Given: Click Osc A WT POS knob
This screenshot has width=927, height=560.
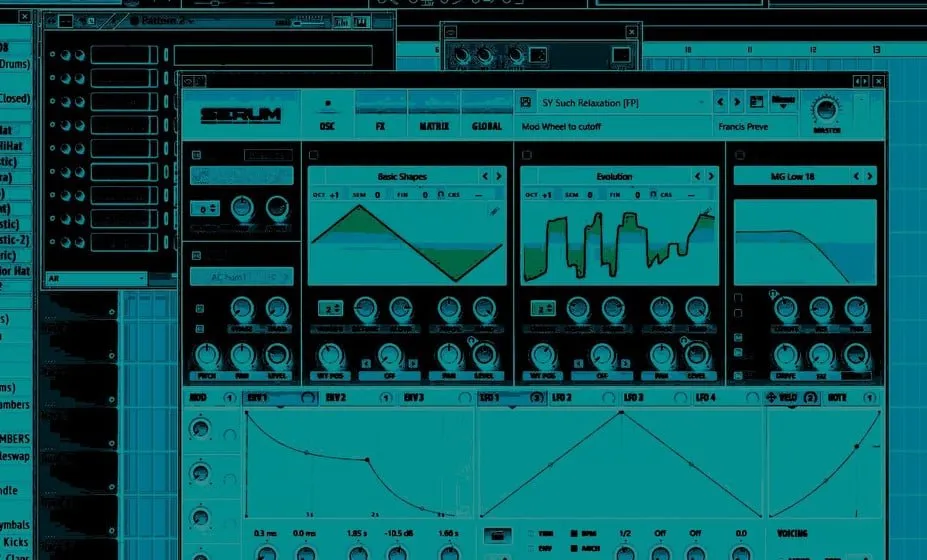Looking at the screenshot, I should [x=330, y=355].
